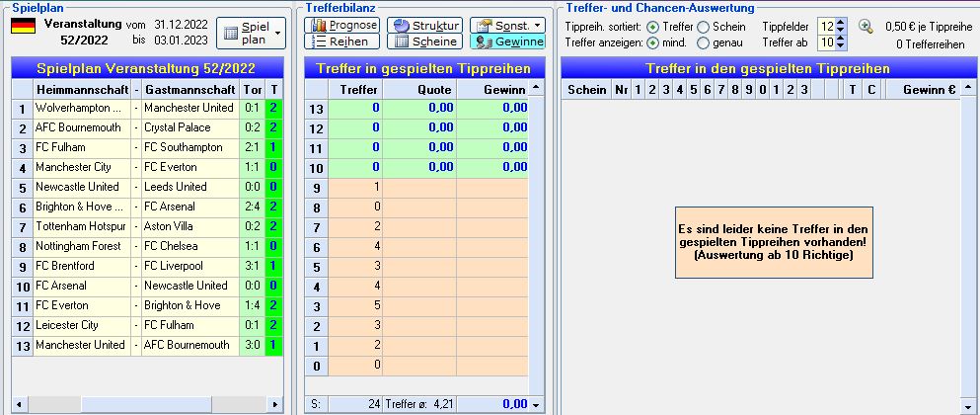980x415 pixels.
Task: Click the Tippfelder number field
Action: (x=827, y=27)
